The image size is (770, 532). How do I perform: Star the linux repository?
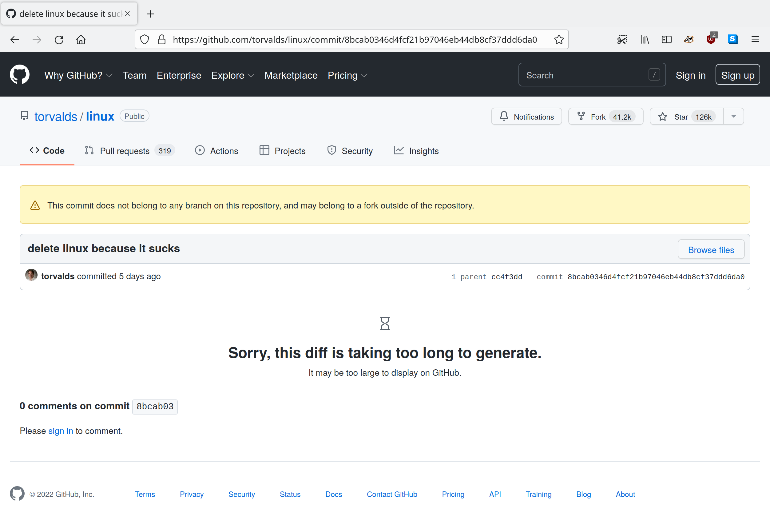pyautogui.click(x=687, y=116)
